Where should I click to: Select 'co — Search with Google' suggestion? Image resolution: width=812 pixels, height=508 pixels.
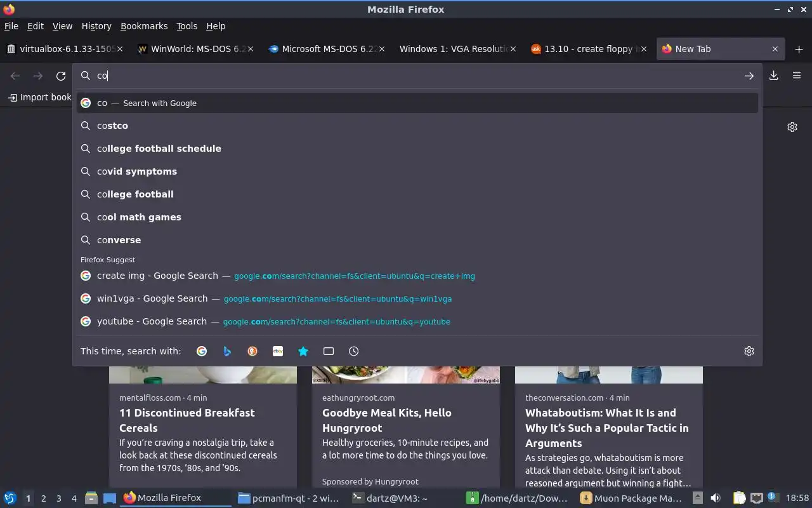click(417, 103)
